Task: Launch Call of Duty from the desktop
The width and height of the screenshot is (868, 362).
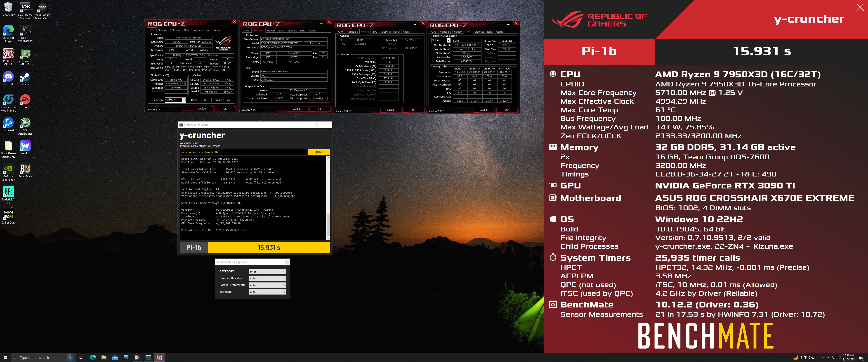Action: (8, 216)
